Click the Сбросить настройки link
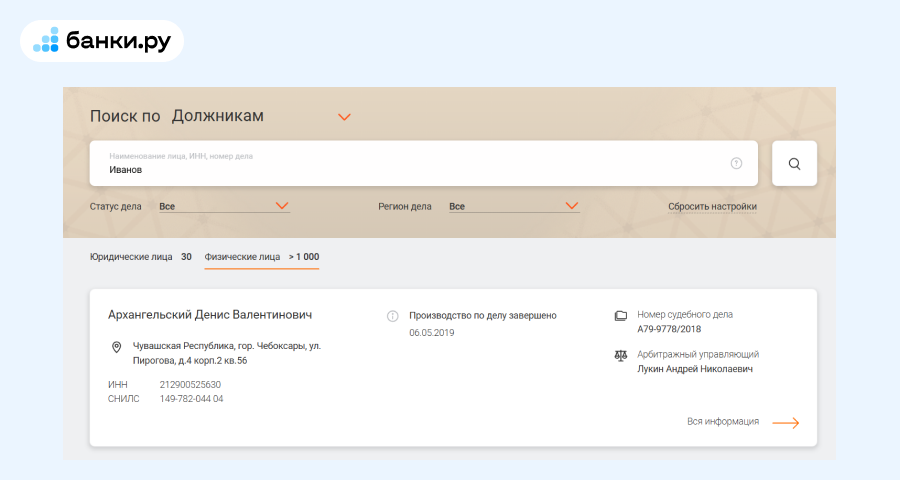 coord(712,207)
